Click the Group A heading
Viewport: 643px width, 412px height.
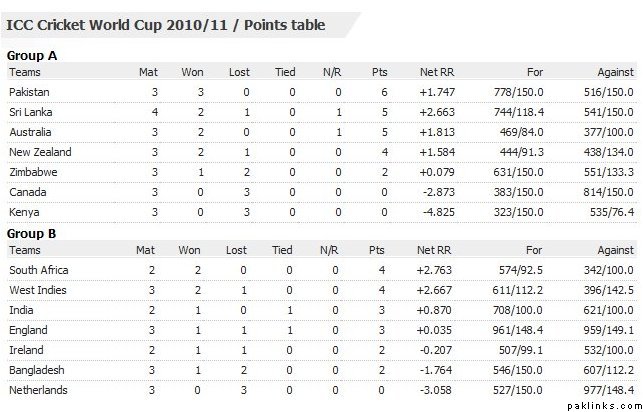[31, 56]
